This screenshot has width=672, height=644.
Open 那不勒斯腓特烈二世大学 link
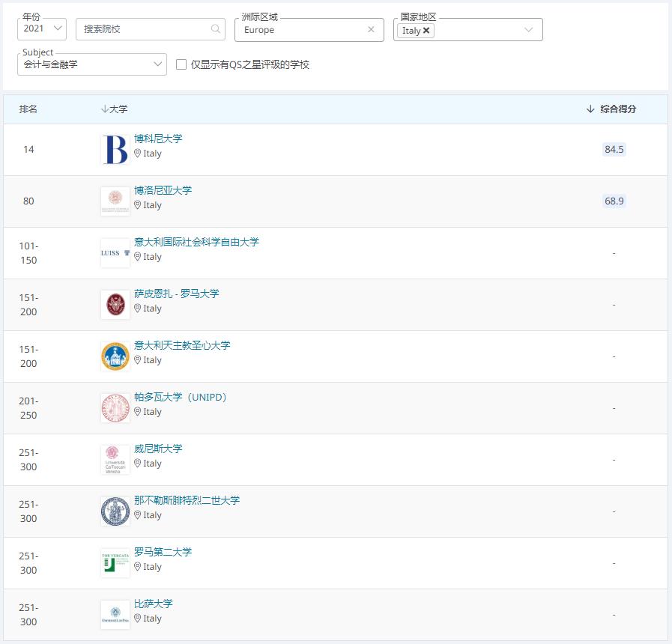coord(187,500)
